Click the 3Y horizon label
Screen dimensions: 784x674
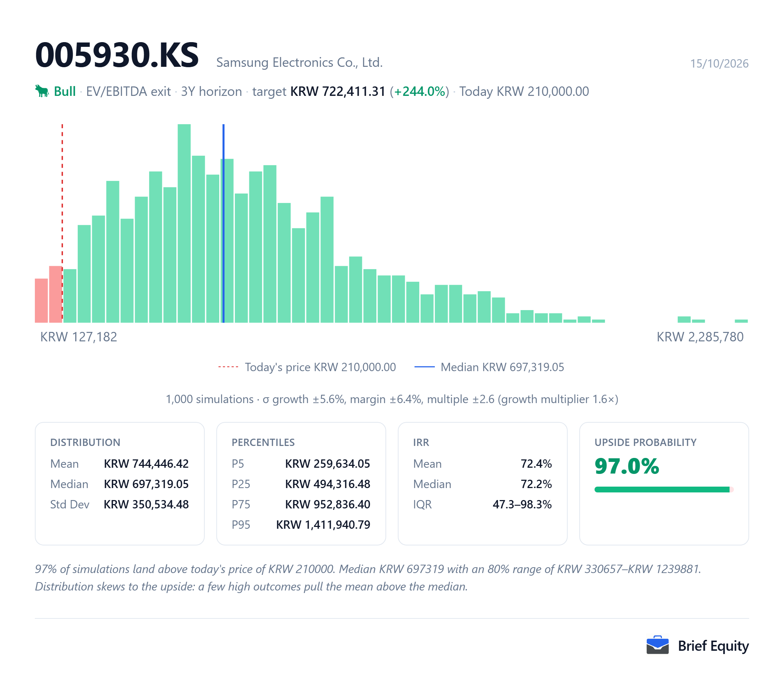211,92
